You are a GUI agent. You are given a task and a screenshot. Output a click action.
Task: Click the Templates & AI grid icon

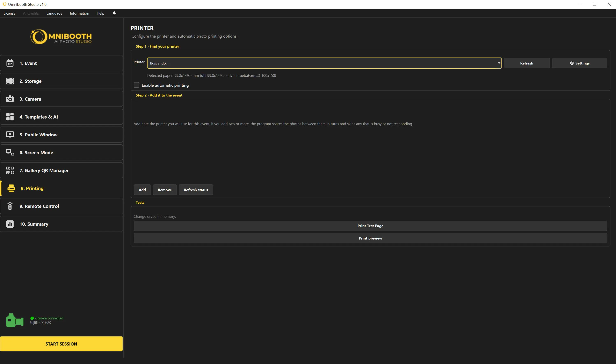(10, 117)
